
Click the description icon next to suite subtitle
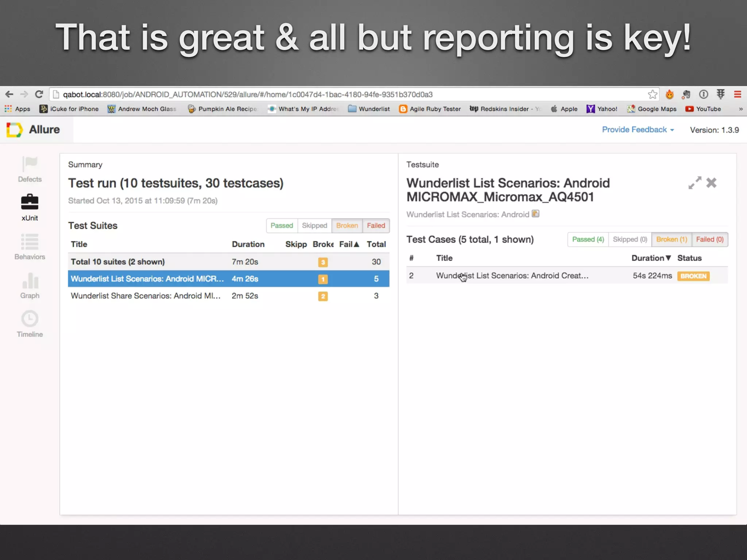click(535, 214)
